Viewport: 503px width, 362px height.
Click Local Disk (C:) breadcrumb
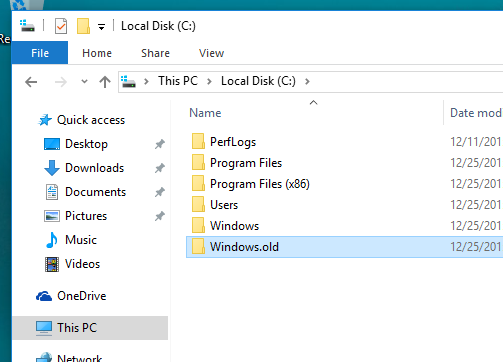258,81
